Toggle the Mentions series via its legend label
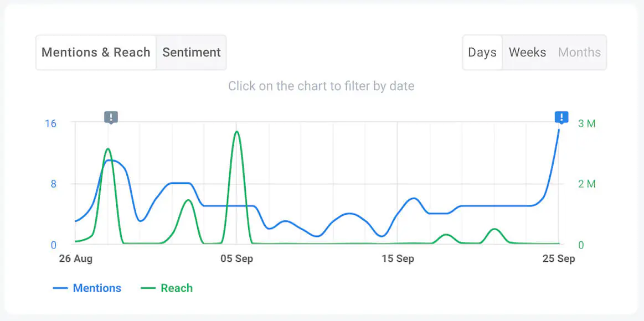The image size is (644, 321). point(97,288)
